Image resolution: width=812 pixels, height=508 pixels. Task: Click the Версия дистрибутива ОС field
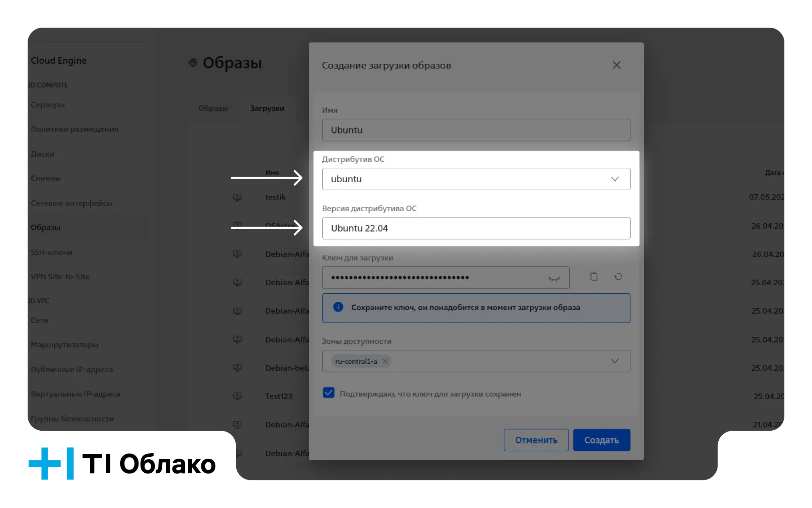(x=476, y=228)
